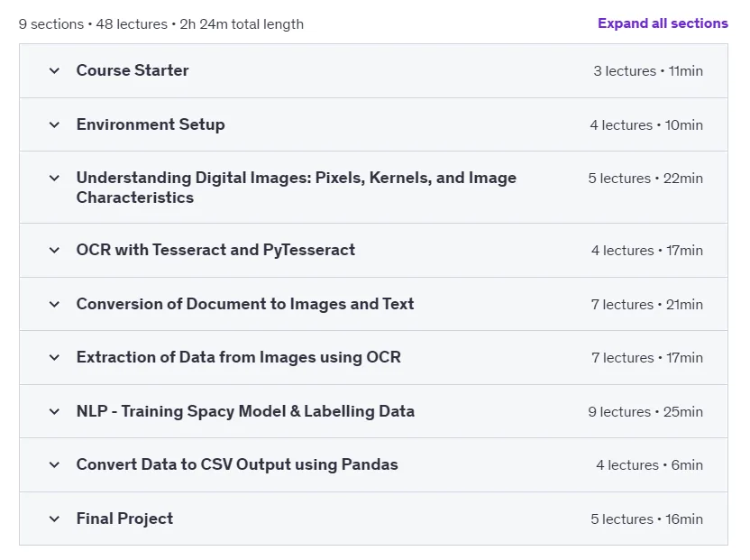
Task: Select Understanding Digital Images section title
Action: pos(297,188)
